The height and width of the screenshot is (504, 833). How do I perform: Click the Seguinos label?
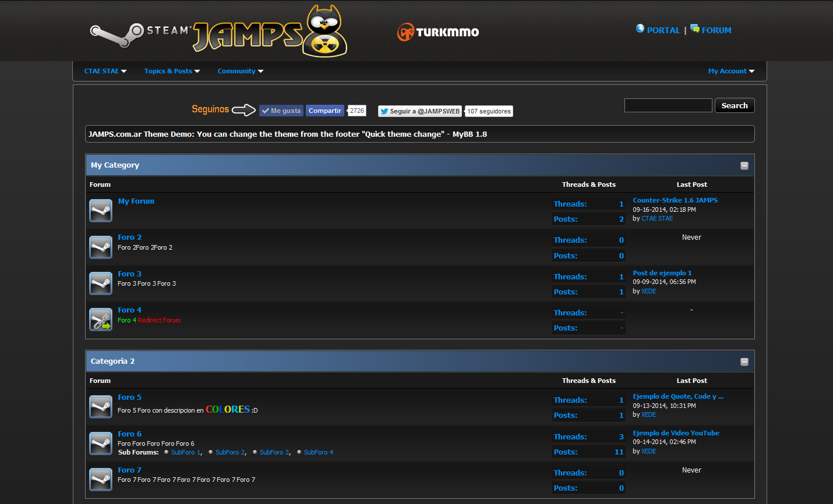tap(210, 109)
